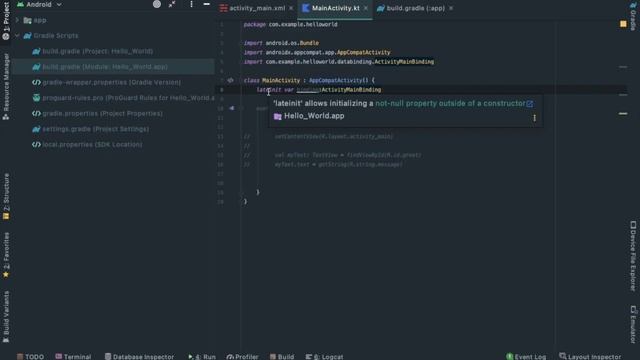Toggle the Device File Explorer panel
The image size is (640, 360).
pyautogui.click(x=633, y=256)
